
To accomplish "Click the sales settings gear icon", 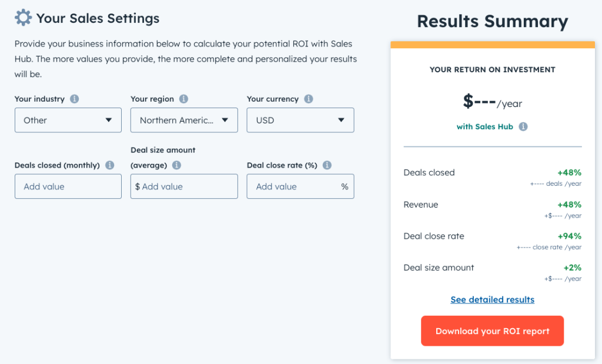I will (x=22, y=17).
